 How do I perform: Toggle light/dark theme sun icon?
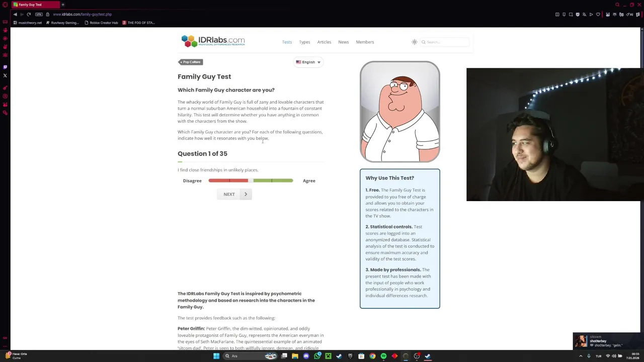[x=415, y=42]
